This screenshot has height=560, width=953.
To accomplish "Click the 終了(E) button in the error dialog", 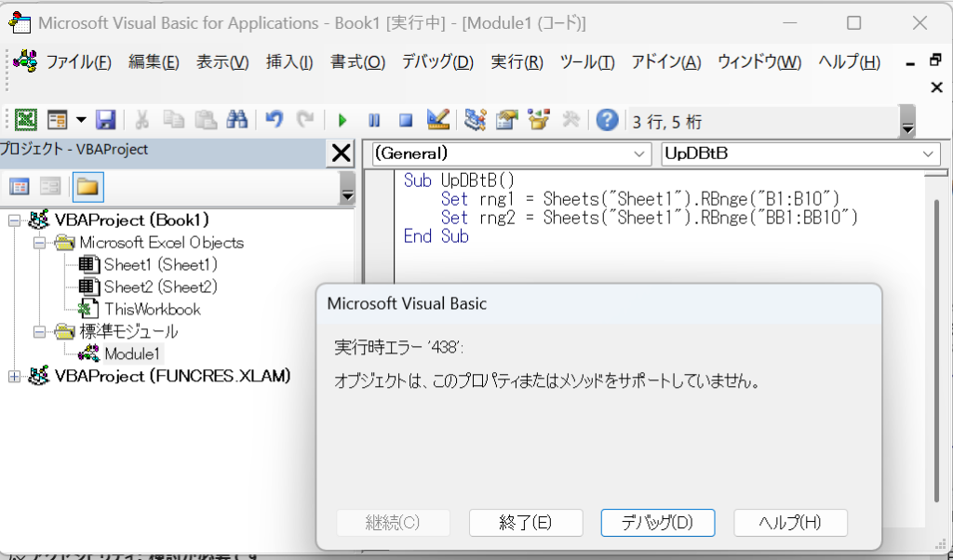I will click(x=526, y=523).
